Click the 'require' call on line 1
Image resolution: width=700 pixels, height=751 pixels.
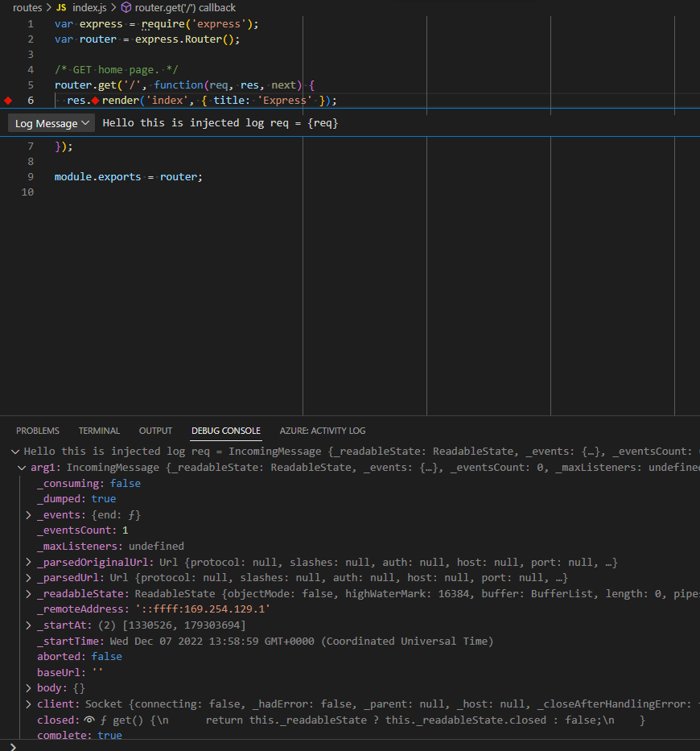click(163, 24)
